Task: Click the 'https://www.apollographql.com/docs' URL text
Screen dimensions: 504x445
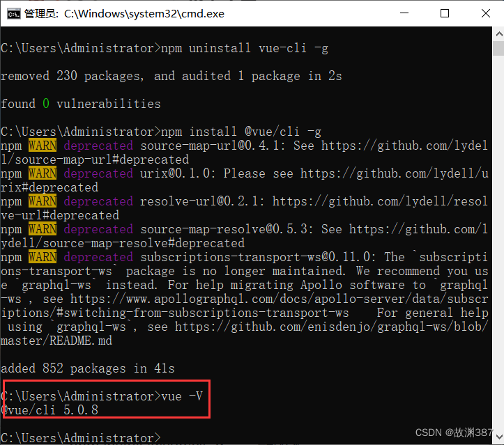Action: tap(188, 299)
